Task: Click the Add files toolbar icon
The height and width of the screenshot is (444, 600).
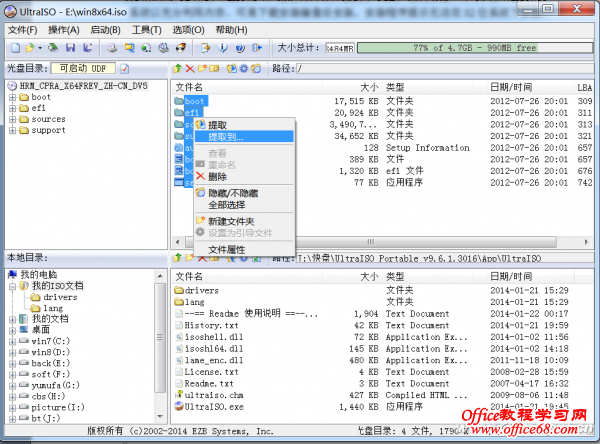Action: (206, 48)
